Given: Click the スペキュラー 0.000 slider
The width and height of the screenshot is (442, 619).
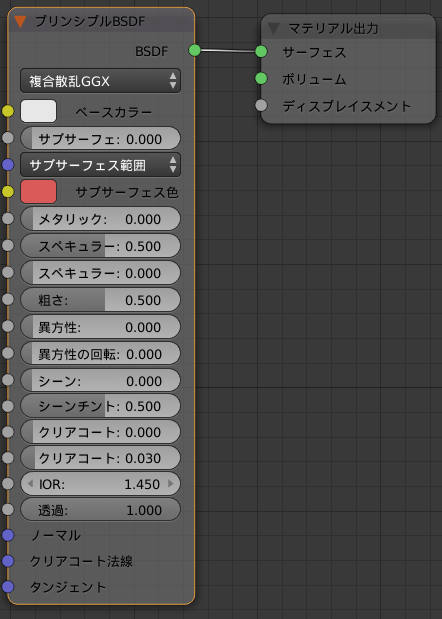Looking at the screenshot, I should pos(101,273).
